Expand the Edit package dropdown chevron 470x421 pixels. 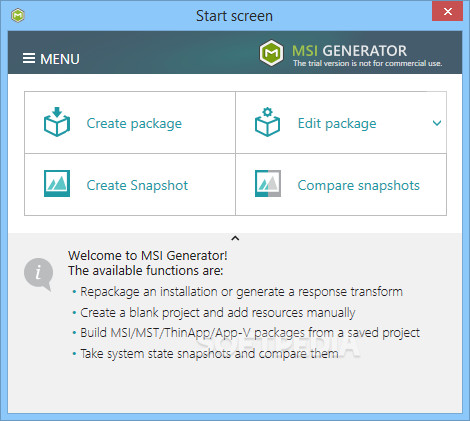pos(437,123)
